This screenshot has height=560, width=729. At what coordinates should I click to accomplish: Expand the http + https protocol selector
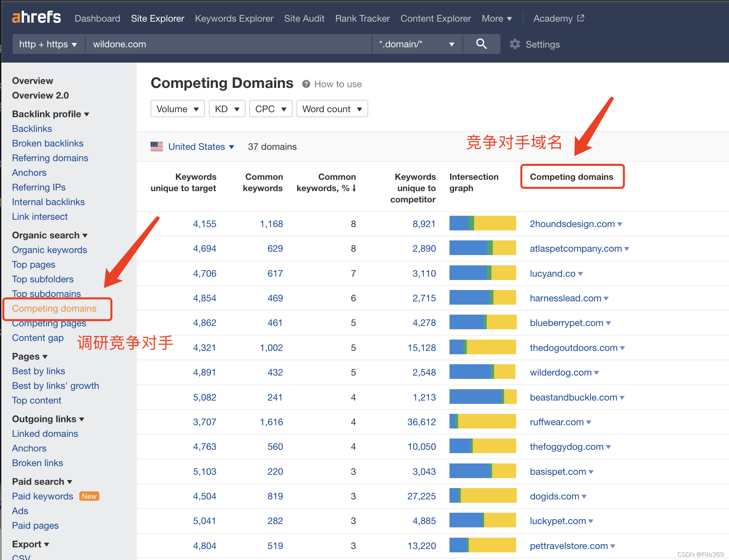coord(48,44)
